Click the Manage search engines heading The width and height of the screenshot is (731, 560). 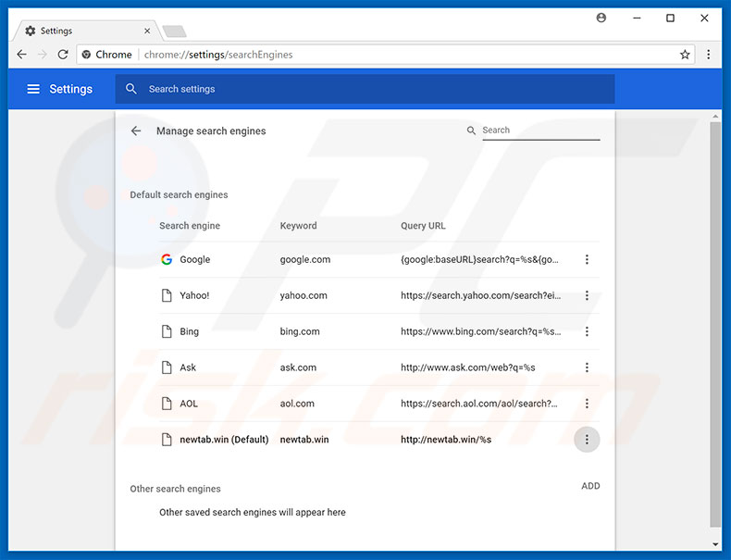[211, 131]
